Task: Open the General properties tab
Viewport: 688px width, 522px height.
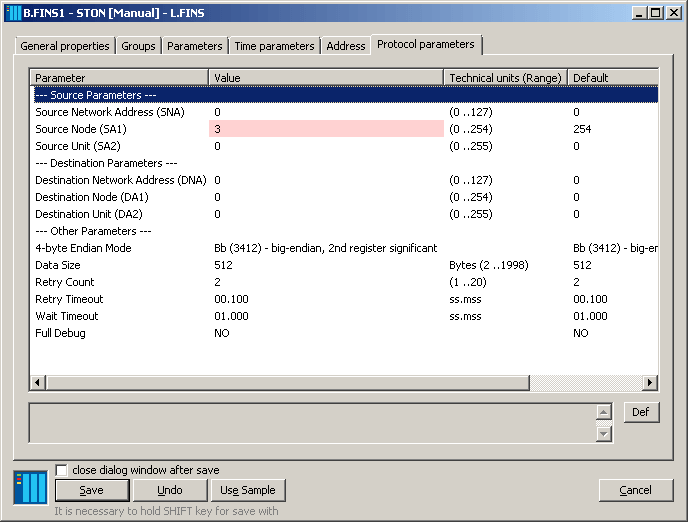Action: (x=65, y=46)
